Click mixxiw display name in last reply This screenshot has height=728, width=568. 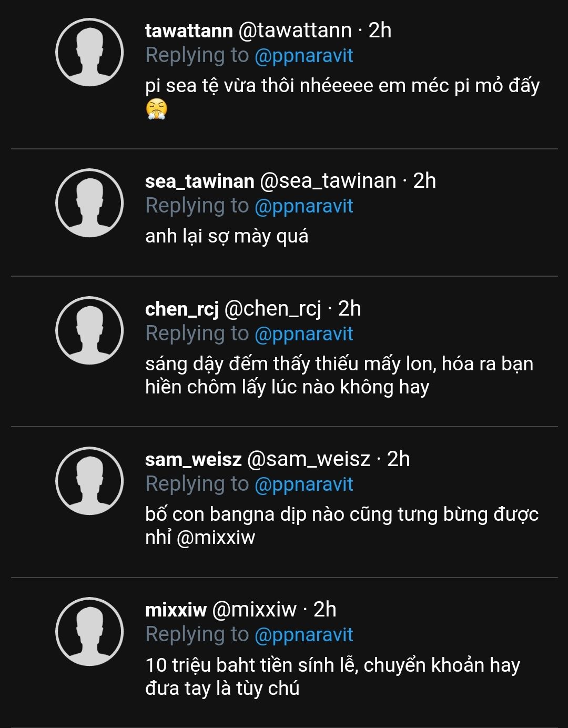[x=176, y=610]
